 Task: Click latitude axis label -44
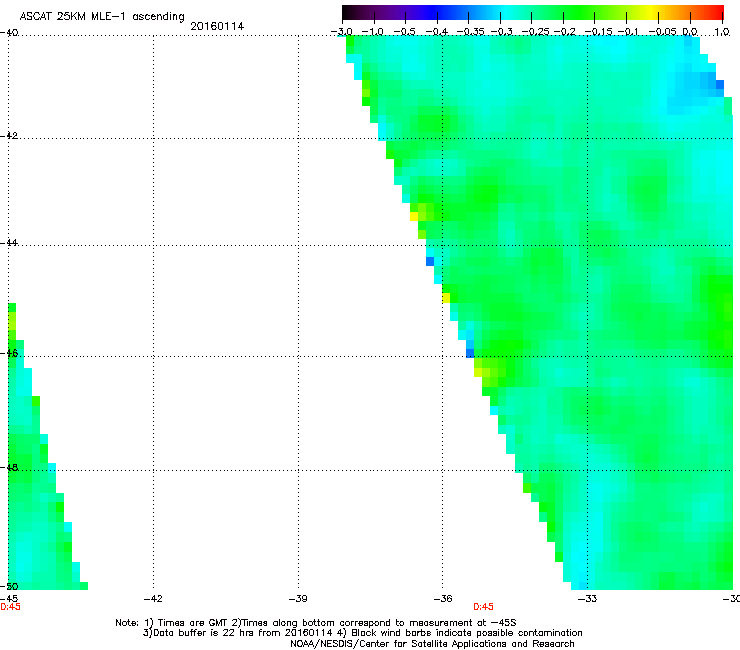tap(9, 243)
